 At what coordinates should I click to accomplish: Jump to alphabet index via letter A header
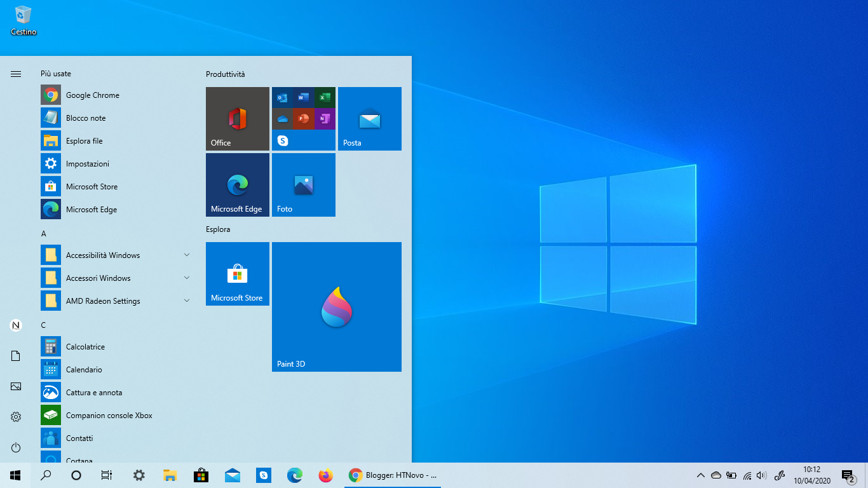pos(44,234)
